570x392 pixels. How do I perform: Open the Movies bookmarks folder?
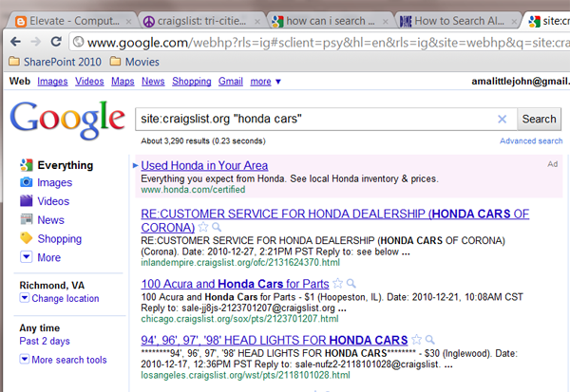pyautogui.click(x=135, y=62)
